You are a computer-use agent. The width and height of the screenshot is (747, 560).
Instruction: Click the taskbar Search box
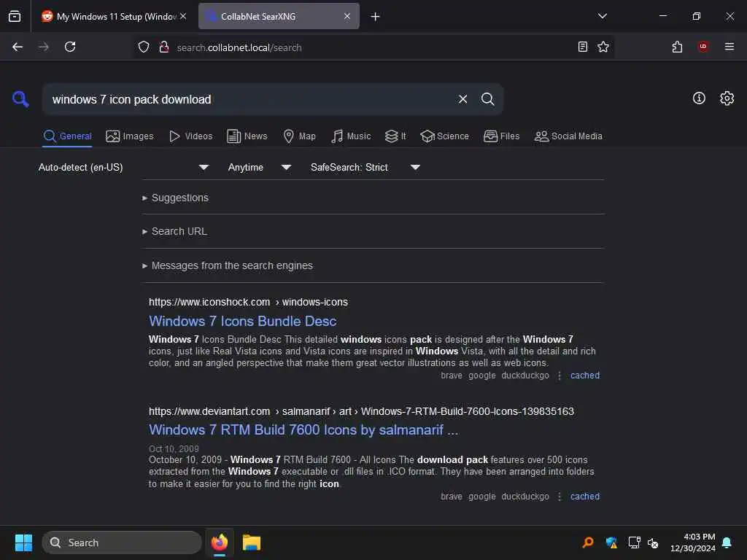coord(122,542)
